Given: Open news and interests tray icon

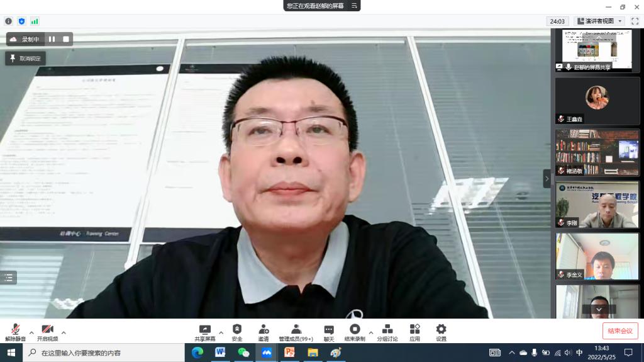Looking at the screenshot, I should 495,353.
